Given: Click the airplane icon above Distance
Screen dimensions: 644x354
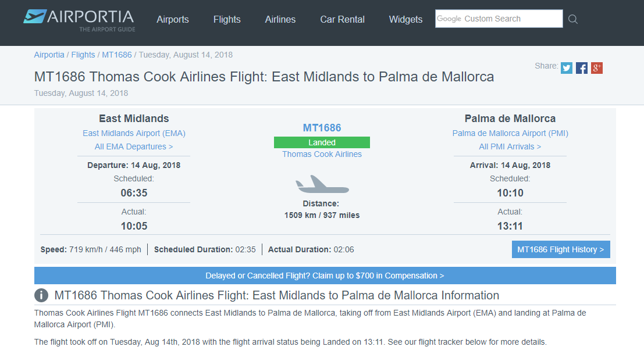Looking at the screenshot, I should [x=322, y=184].
